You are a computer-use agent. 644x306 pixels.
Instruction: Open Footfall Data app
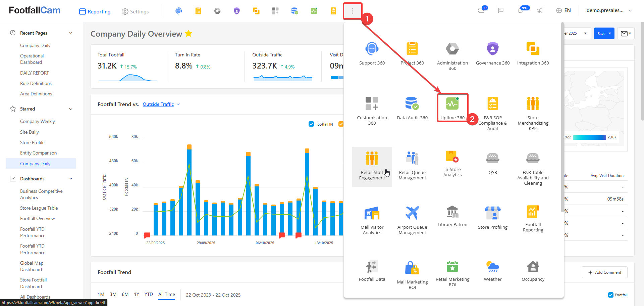[372, 271]
